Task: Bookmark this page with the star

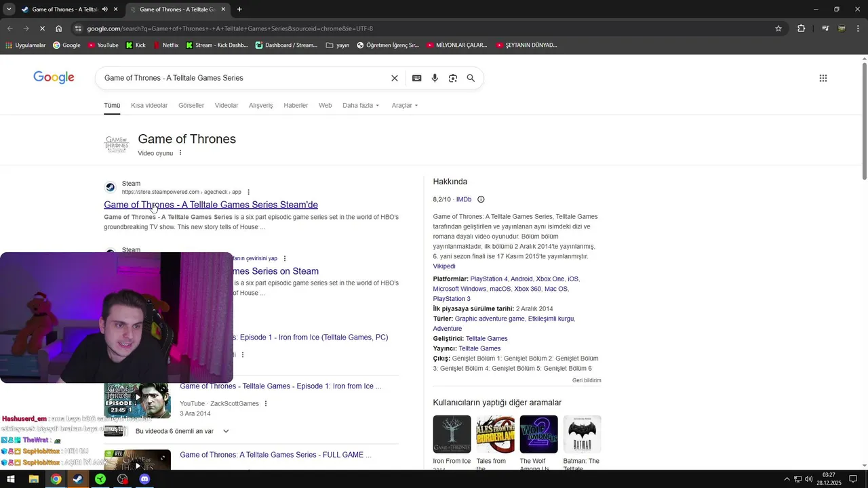Action: 778,28
